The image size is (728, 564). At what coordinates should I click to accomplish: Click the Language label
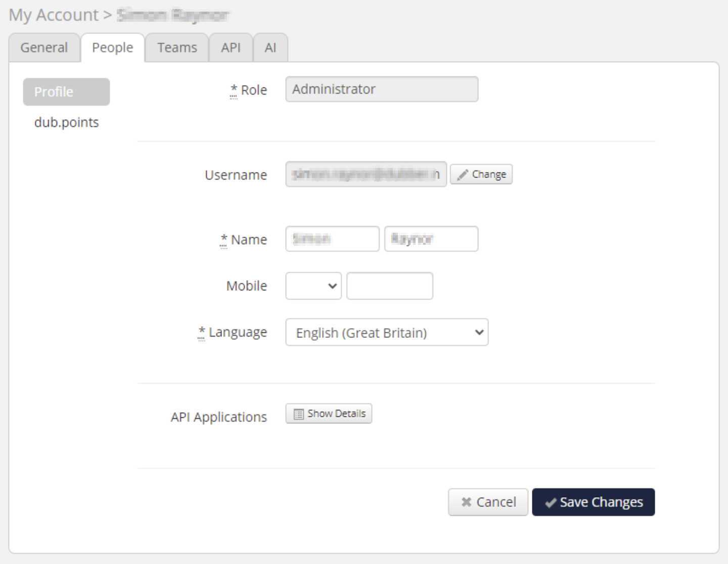click(x=238, y=332)
